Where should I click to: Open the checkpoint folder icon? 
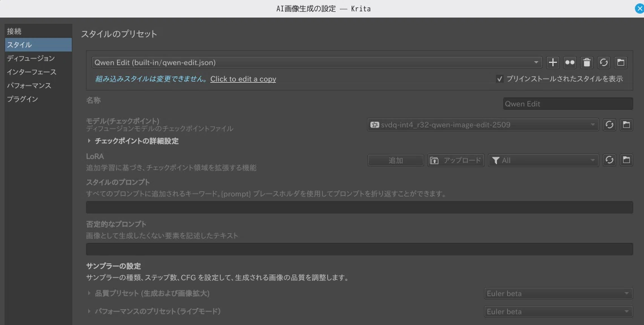pos(626,125)
